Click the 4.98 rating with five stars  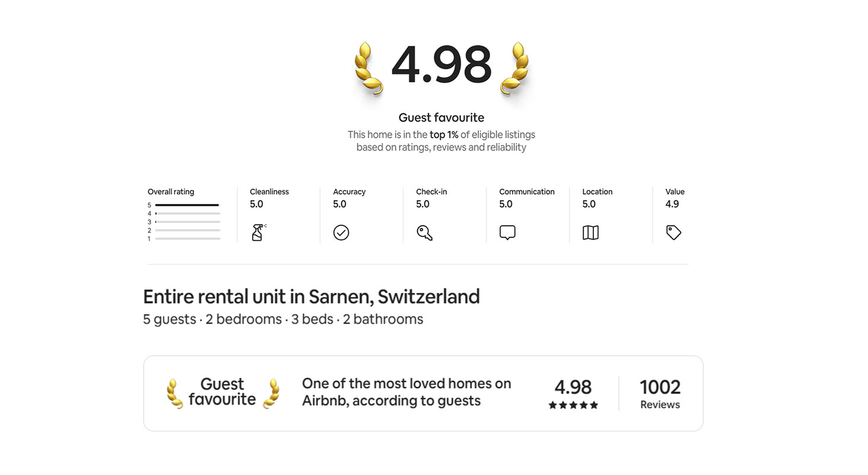[573, 394]
